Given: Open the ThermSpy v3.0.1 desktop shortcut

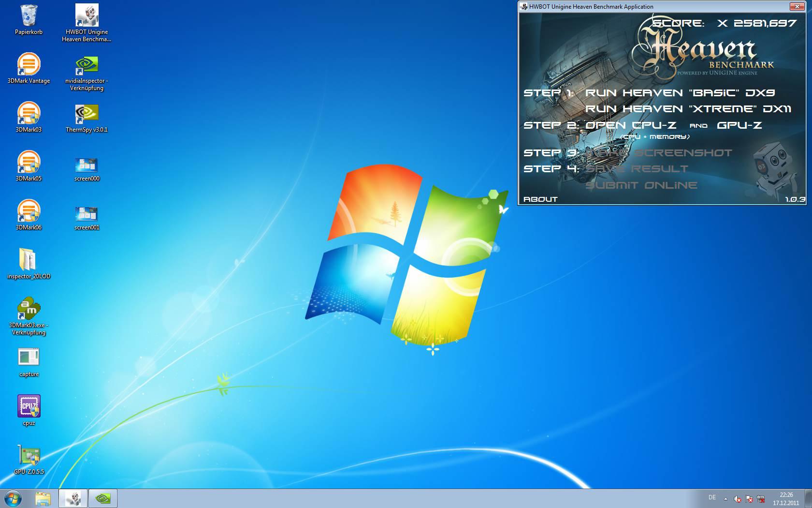Looking at the screenshot, I should pos(87,118).
